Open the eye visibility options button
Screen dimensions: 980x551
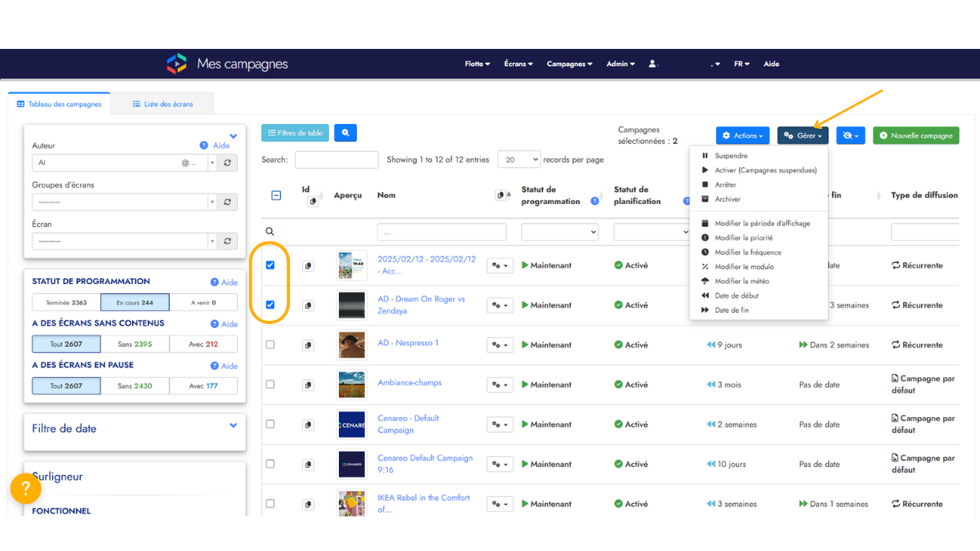tap(850, 136)
